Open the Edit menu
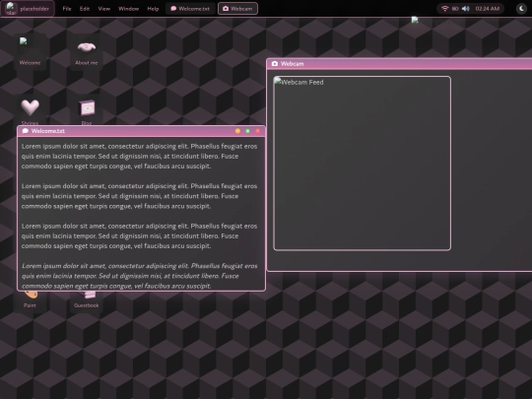 [85, 9]
